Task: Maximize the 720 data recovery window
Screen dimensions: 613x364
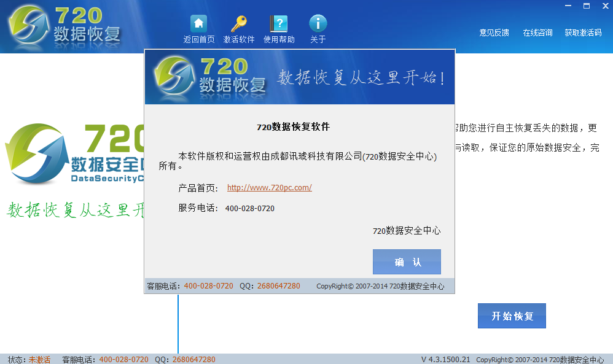Action: [x=587, y=6]
